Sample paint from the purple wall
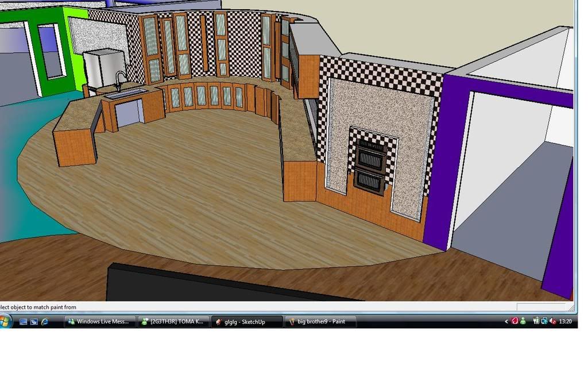Screen dimensions: 588x368 click(x=439, y=172)
